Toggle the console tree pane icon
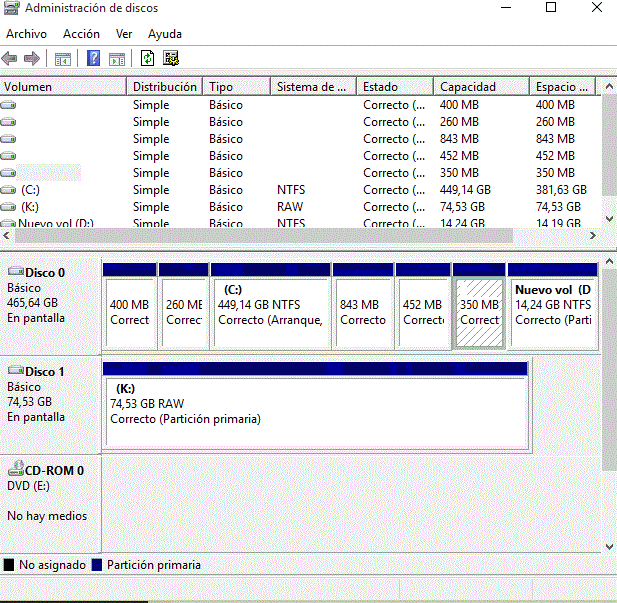Image resolution: width=617 pixels, height=603 pixels. point(63,58)
